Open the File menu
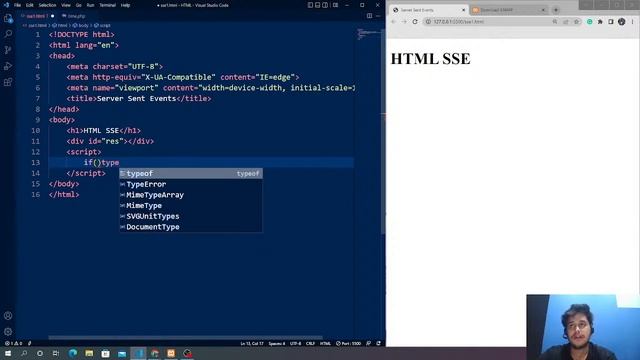The height and width of the screenshot is (360, 640). (18, 5)
